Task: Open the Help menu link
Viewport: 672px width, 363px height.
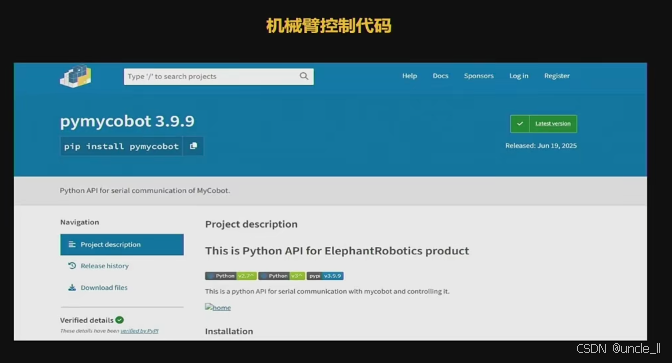Action: point(409,76)
